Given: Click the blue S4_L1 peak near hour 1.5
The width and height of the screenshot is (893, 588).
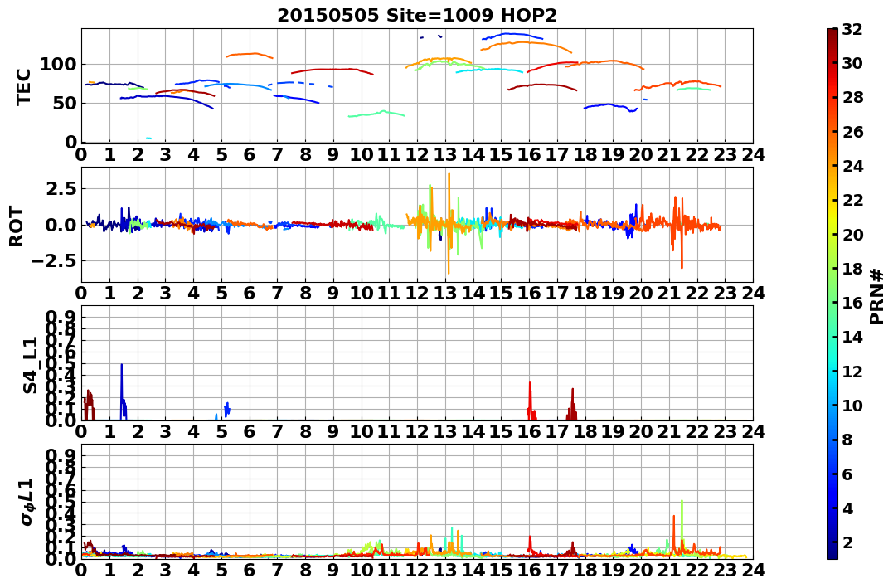Looking at the screenshot, I should [122, 391].
